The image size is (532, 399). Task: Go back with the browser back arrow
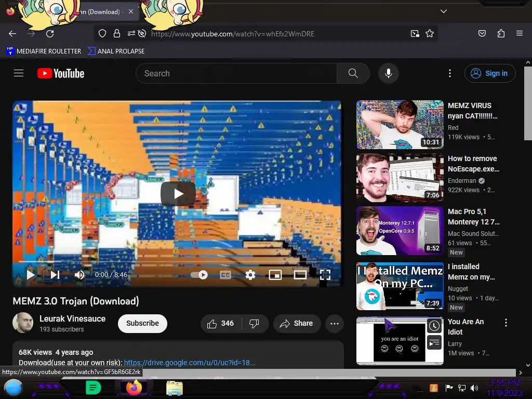pos(12,34)
